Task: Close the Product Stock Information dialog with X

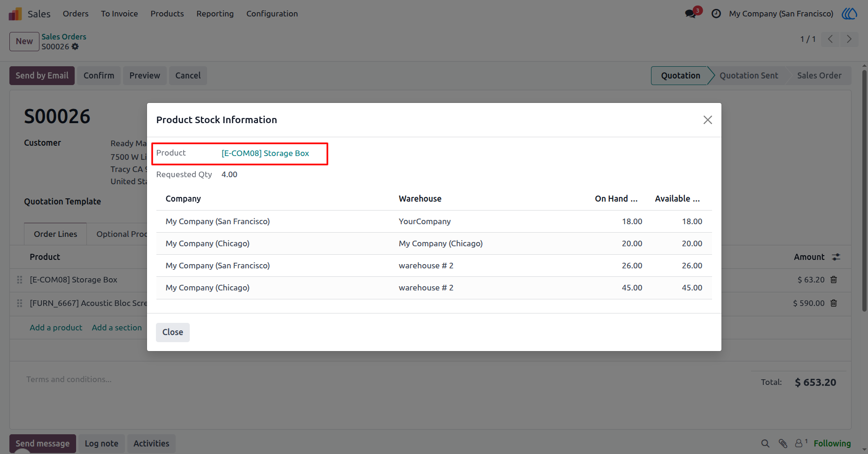Action: coord(707,120)
